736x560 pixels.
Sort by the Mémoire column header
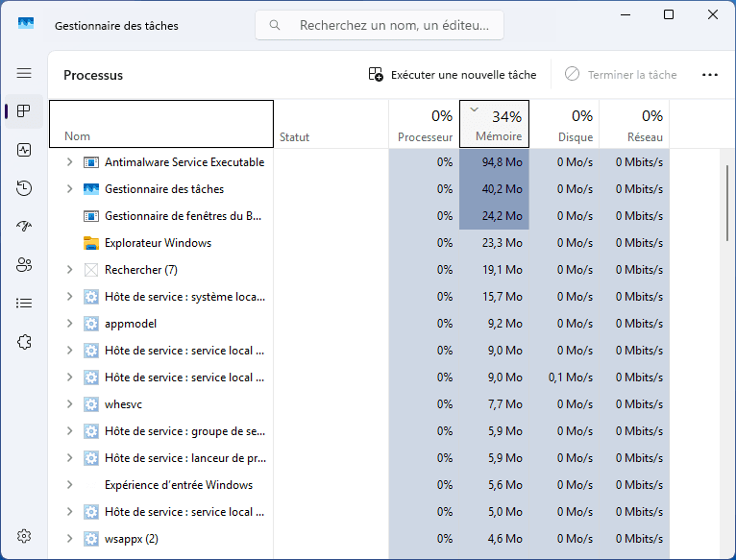[494, 125]
